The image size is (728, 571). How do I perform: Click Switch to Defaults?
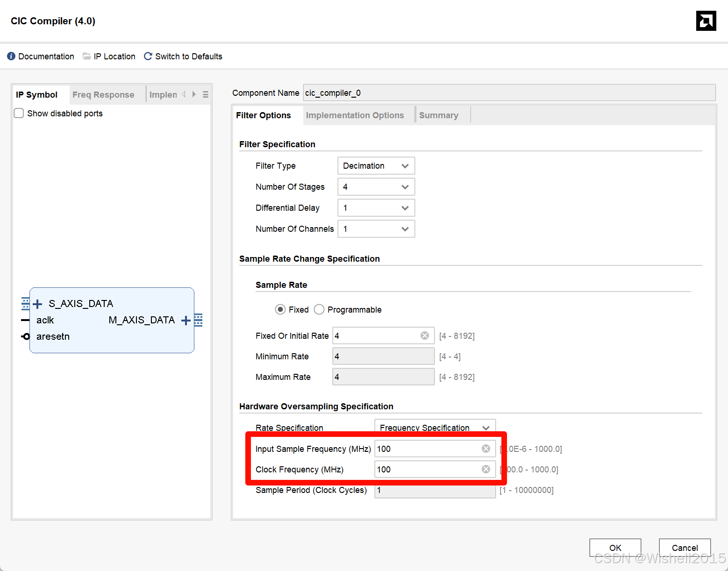click(189, 57)
